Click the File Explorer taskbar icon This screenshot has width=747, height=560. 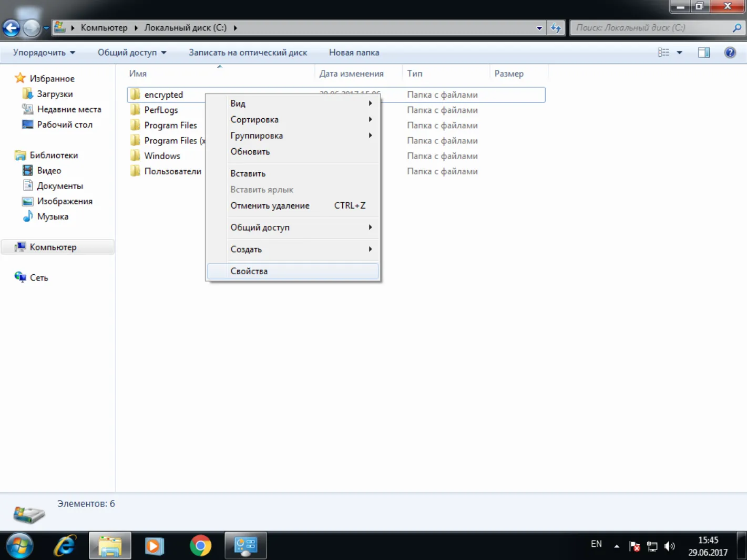[x=110, y=546]
